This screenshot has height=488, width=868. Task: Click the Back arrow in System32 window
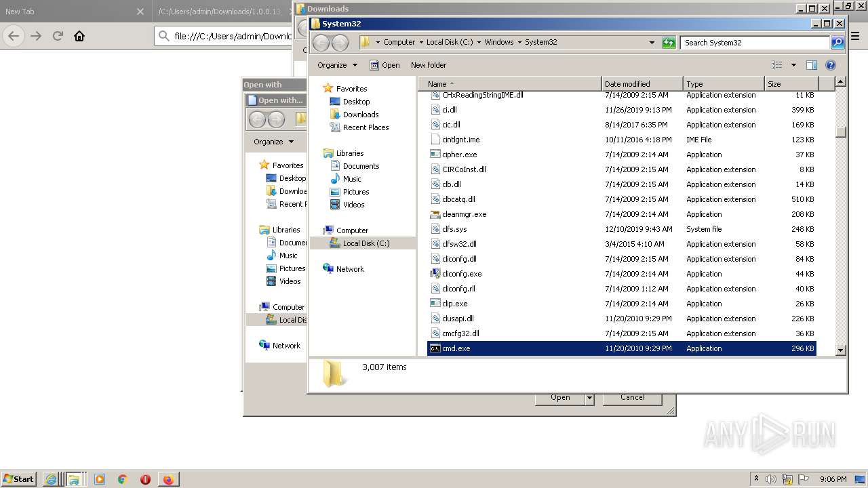pyautogui.click(x=321, y=43)
